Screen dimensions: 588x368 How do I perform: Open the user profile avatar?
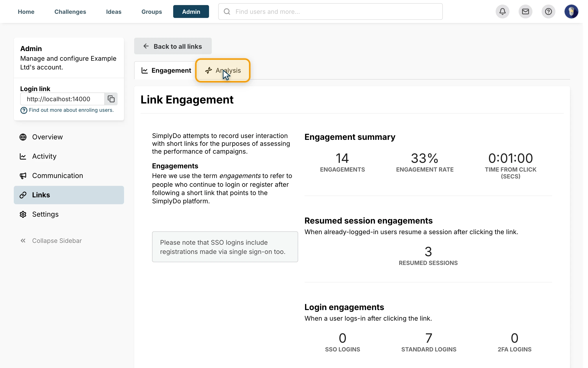571,11
